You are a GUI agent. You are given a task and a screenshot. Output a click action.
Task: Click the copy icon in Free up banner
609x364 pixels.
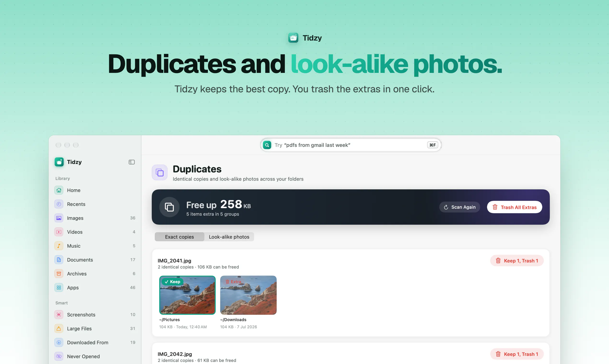click(x=169, y=207)
